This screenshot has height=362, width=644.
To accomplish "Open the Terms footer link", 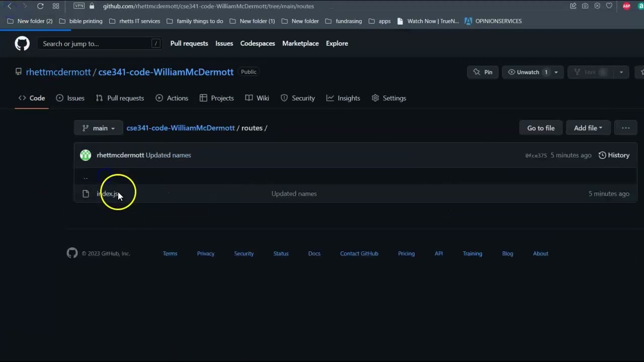I will 170,253.
